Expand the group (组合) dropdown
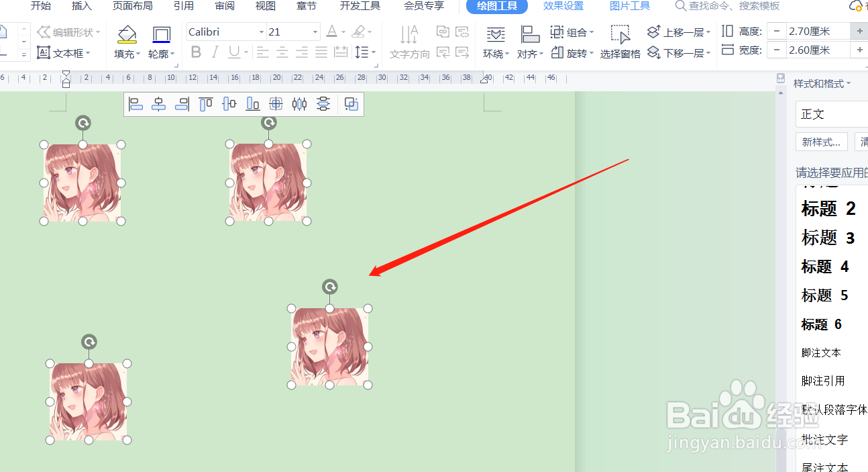This screenshot has width=868, height=472. (592, 32)
